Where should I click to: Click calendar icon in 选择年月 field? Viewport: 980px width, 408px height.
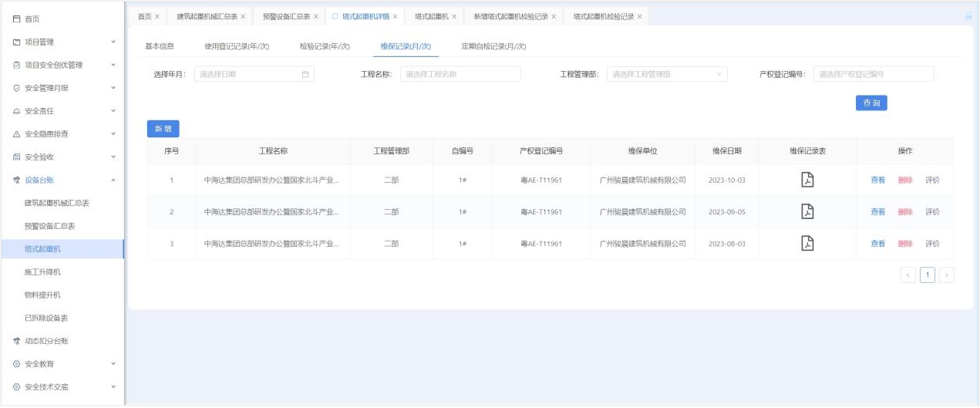coord(305,75)
